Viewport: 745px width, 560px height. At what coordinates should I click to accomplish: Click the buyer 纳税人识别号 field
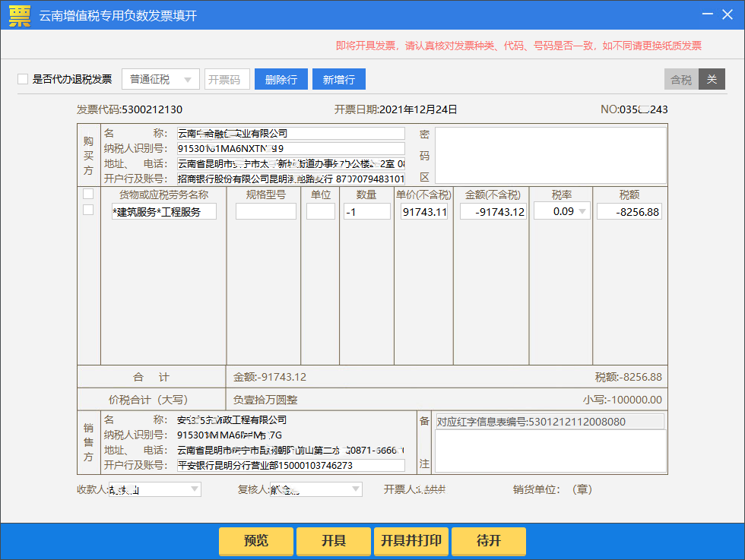[290, 149]
